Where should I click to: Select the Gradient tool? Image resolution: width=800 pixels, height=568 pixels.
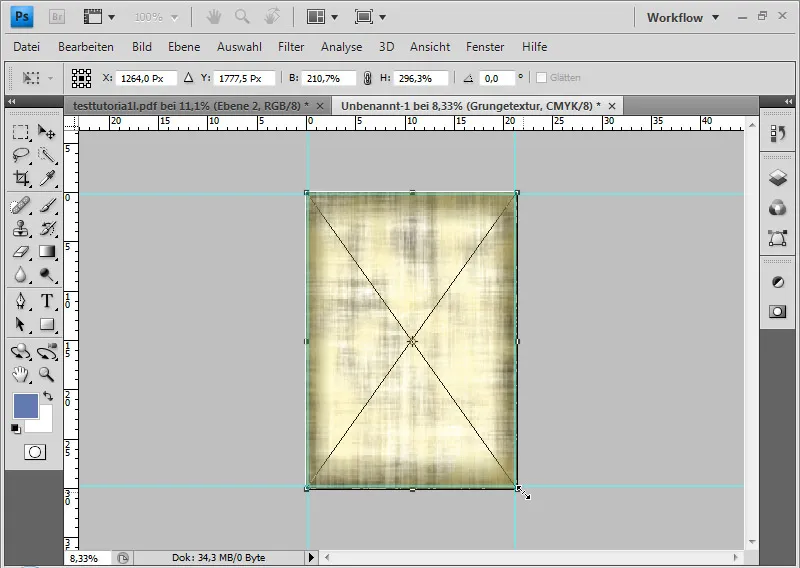(47, 252)
